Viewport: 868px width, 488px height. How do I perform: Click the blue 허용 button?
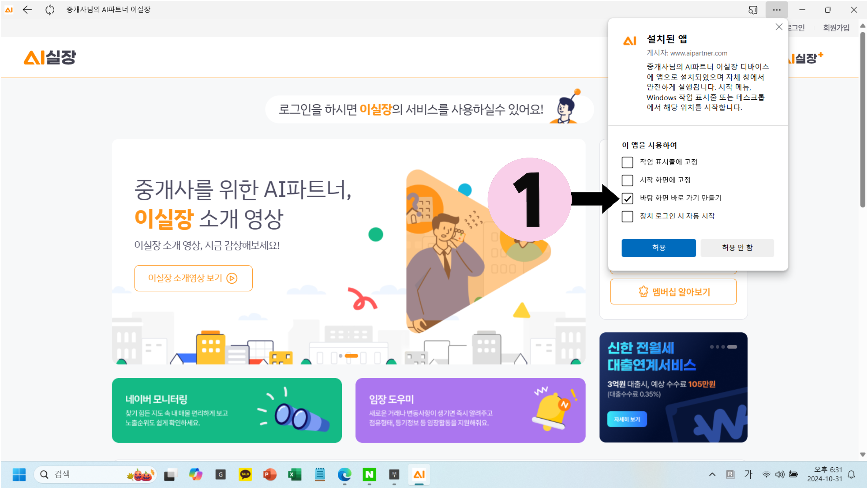[x=658, y=248]
